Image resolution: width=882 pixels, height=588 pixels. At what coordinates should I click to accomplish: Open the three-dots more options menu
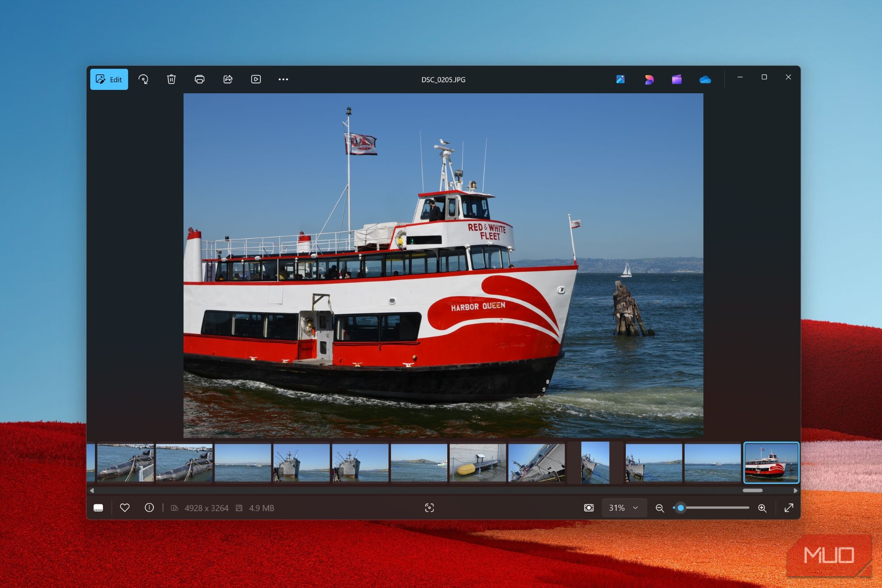point(283,79)
